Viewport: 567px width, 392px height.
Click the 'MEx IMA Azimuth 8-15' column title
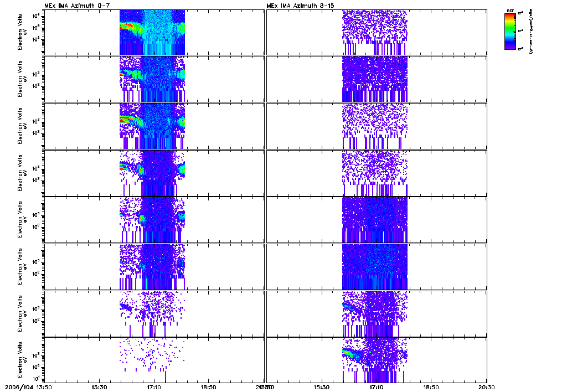pos(301,6)
